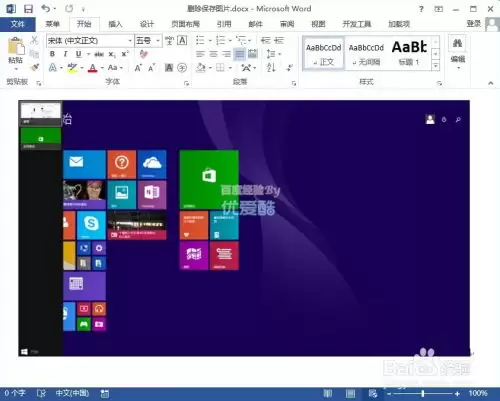This screenshot has height=401, width=500.
Task: Open the 文件 menu tab
Action: point(18,24)
